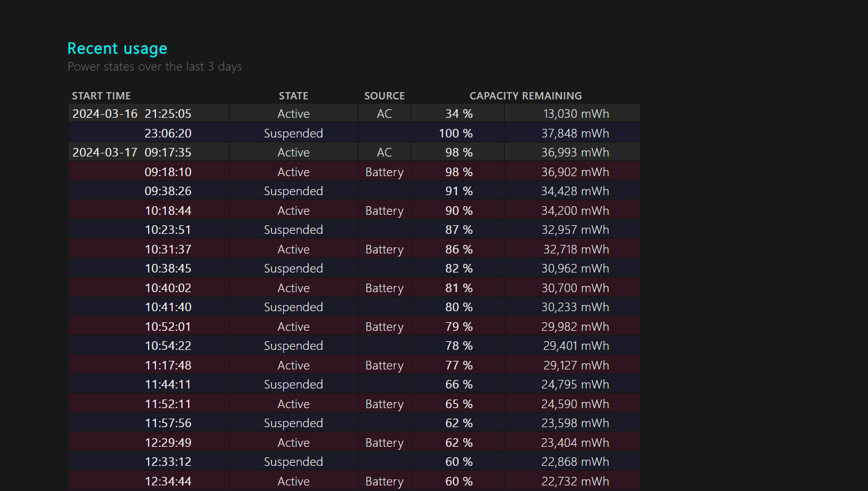
Task: Click the 12:34:44 start time
Action: coord(168,481)
